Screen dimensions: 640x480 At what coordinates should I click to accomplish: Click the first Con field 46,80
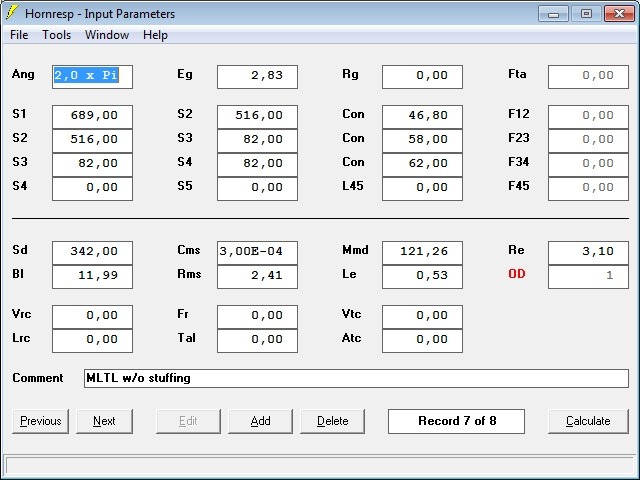422,117
